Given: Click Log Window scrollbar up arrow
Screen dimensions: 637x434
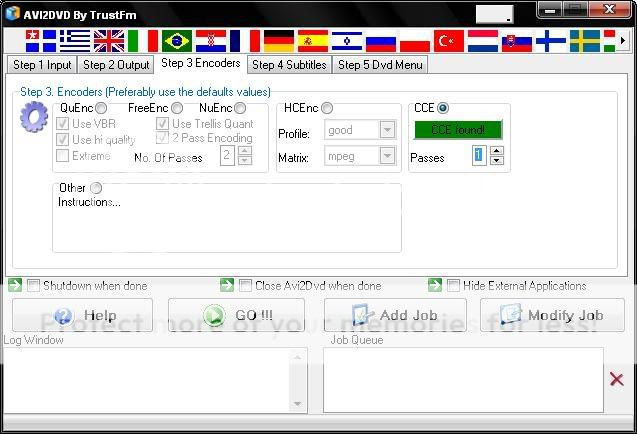Looking at the screenshot, I should pos(297,357).
